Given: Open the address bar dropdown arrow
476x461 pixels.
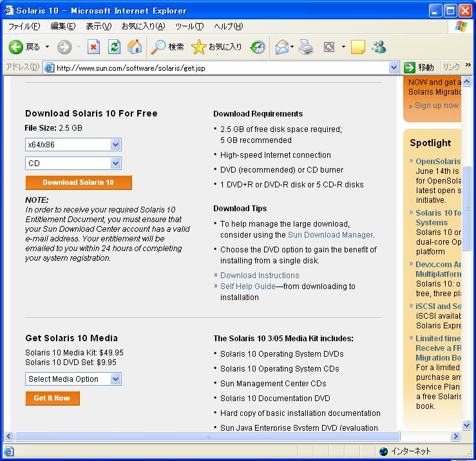Looking at the screenshot, I should [x=394, y=68].
